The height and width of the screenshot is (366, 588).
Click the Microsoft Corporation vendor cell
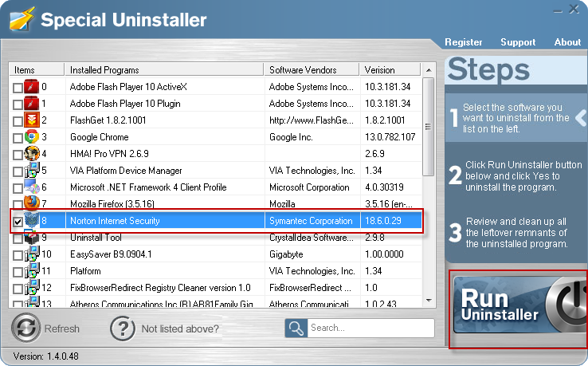(309, 187)
